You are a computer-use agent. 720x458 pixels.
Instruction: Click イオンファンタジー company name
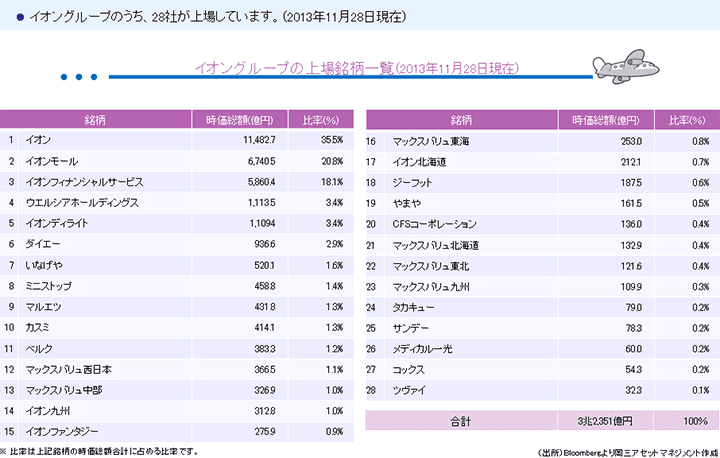coord(62,431)
